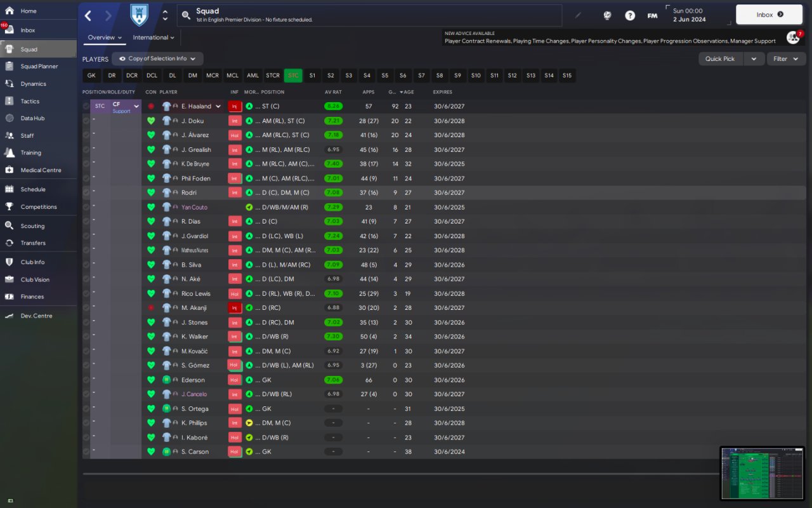Open the Staff icon in sidebar
Image resolution: width=812 pixels, height=508 pixels.
click(x=10, y=135)
